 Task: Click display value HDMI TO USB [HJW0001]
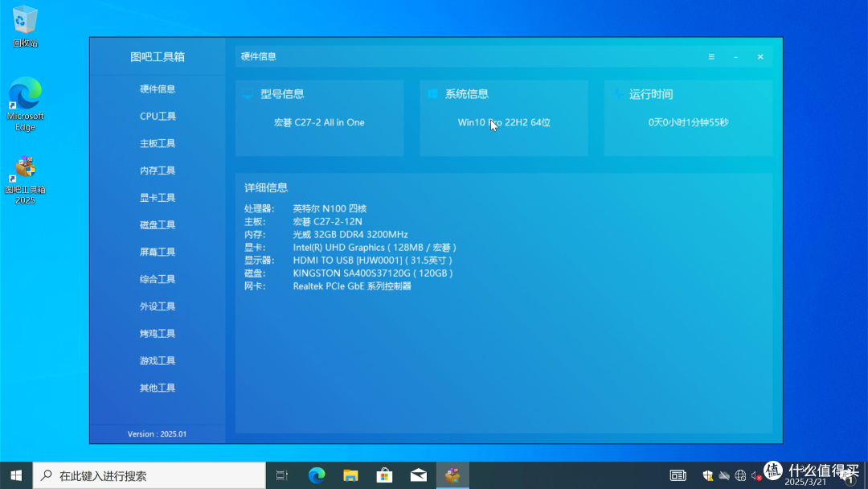pyautogui.click(x=348, y=261)
